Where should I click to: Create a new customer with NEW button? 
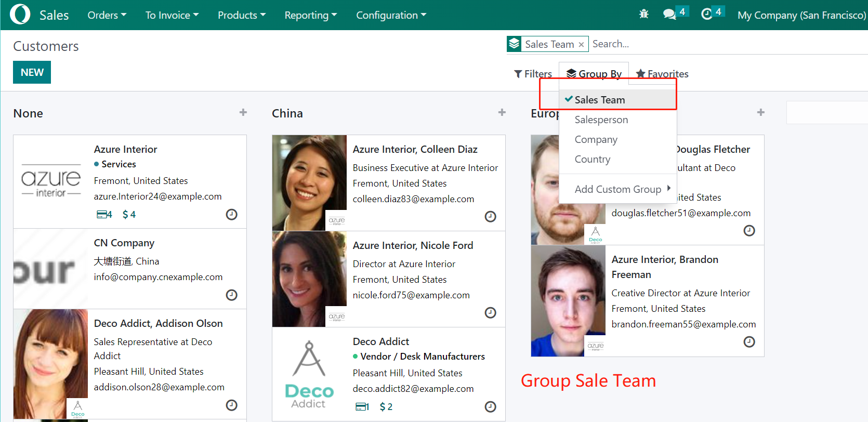32,72
